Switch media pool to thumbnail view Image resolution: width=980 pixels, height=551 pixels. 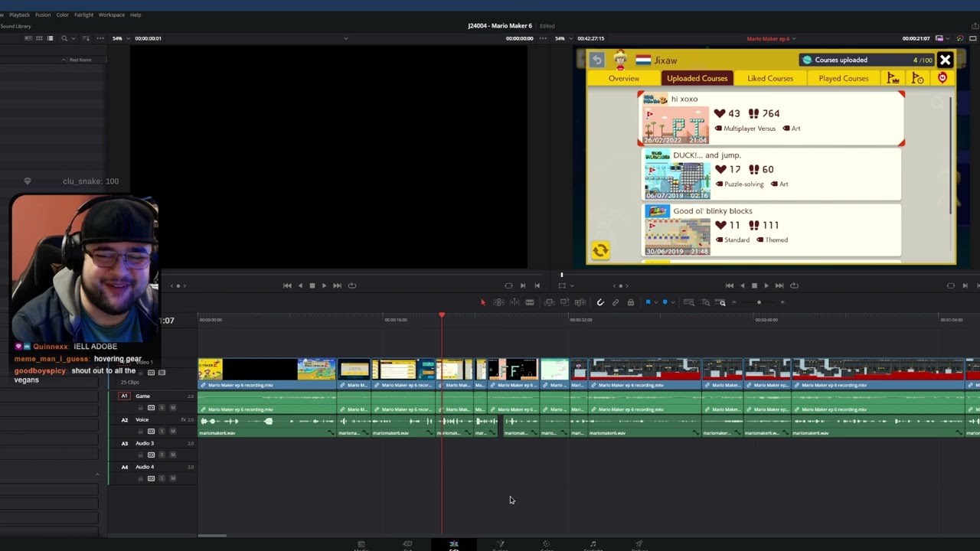point(40,38)
